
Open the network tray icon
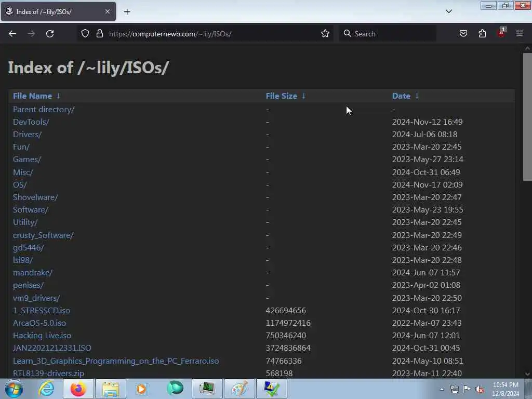point(455,389)
